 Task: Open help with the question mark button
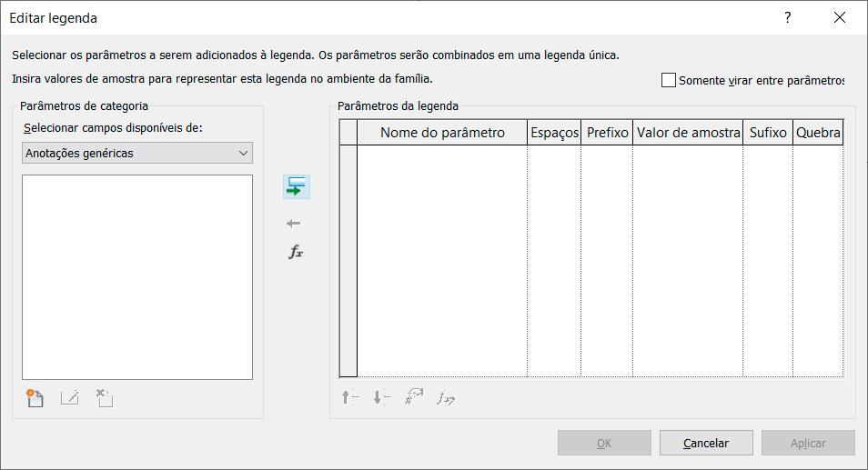point(788,18)
